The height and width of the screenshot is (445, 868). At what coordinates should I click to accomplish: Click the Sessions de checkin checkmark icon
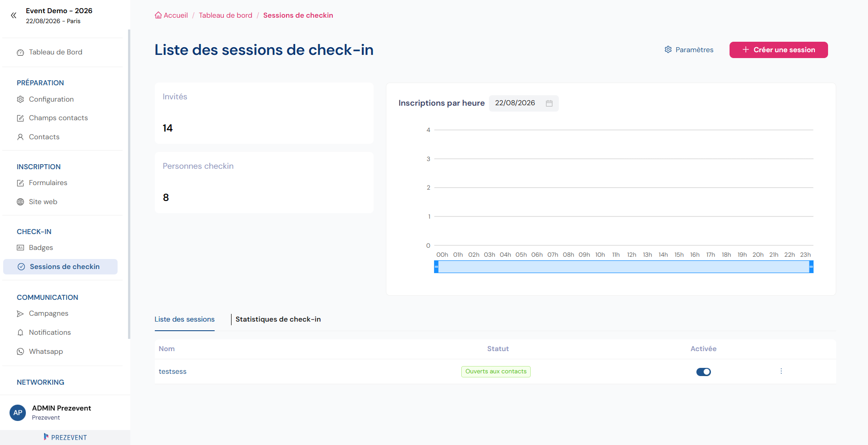[21, 267]
